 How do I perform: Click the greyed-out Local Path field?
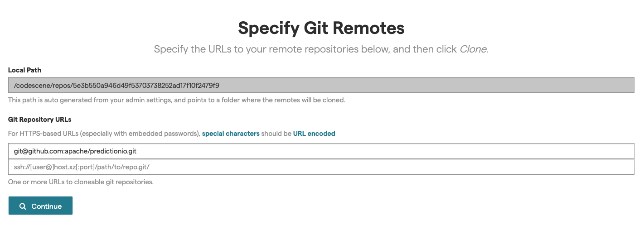pyautogui.click(x=321, y=85)
